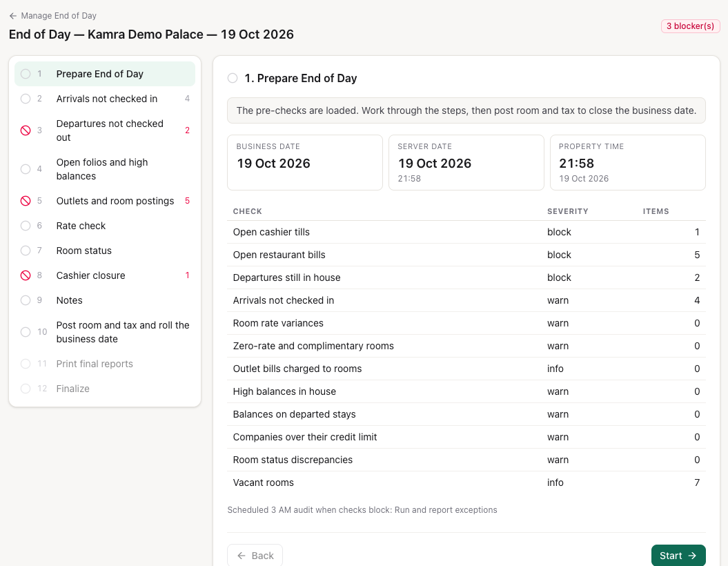
Task: Click the status circle next to Rate check
Action: point(26,226)
